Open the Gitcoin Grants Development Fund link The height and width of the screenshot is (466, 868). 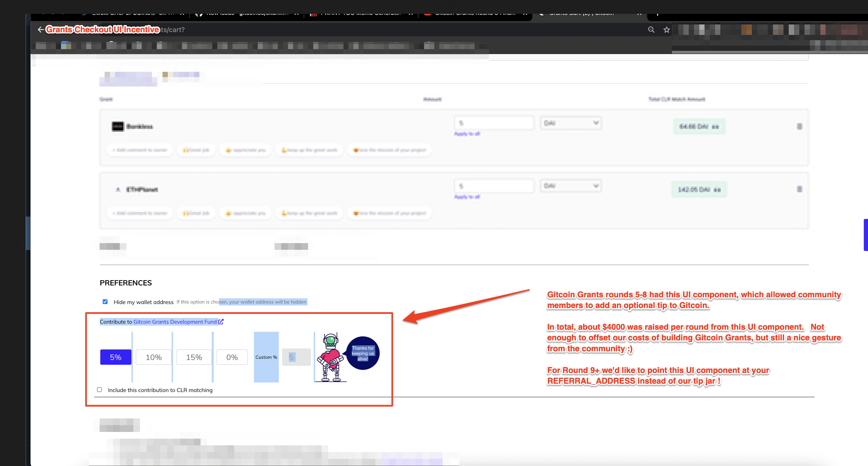pos(175,322)
